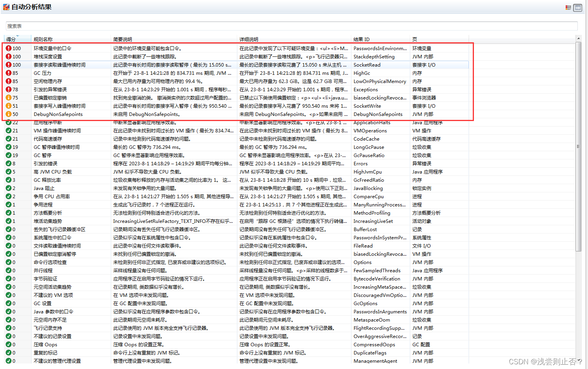Screen dimensions: 588x369
Task: Click the red icon beside the Exceptions rule
Action: [x=9, y=89]
